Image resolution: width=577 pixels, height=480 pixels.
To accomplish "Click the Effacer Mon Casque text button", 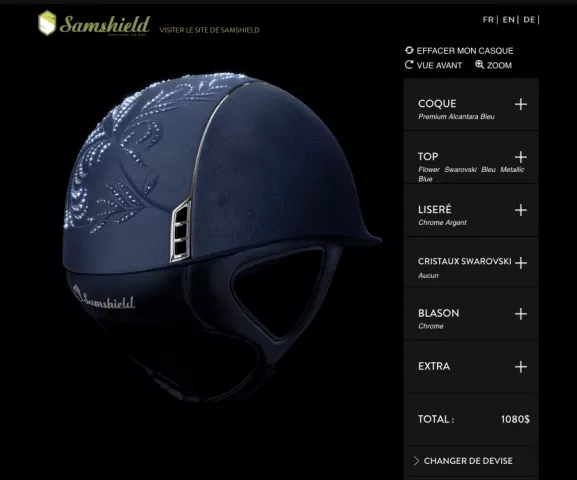I will (x=465, y=50).
